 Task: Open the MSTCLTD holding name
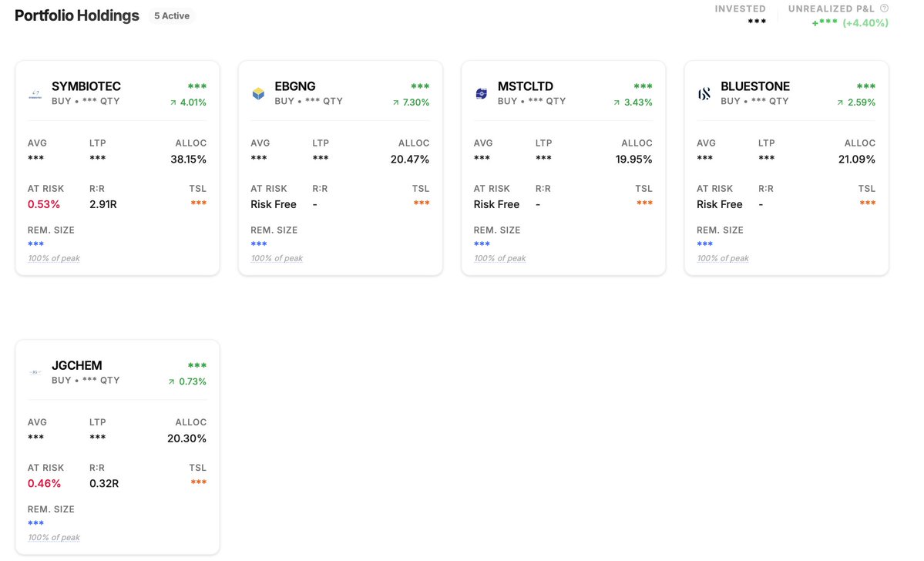pyautogui.click(x=526, y=86)
